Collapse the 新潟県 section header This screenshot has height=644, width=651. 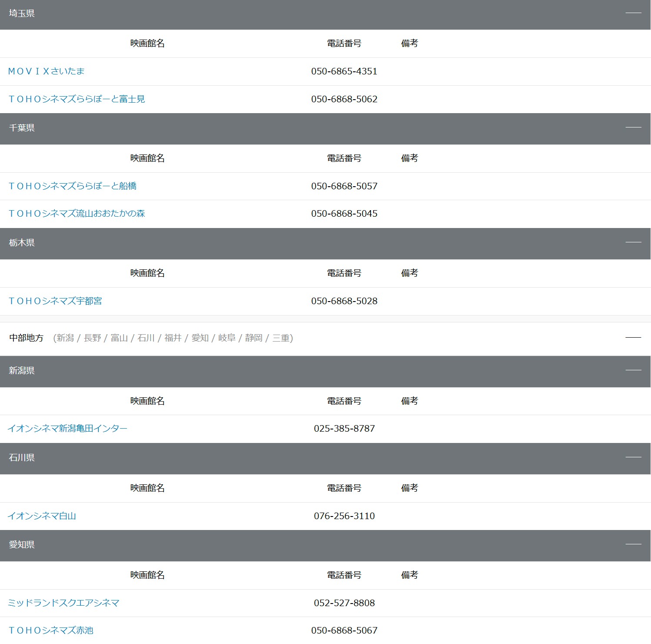click(x=633, y=370)
